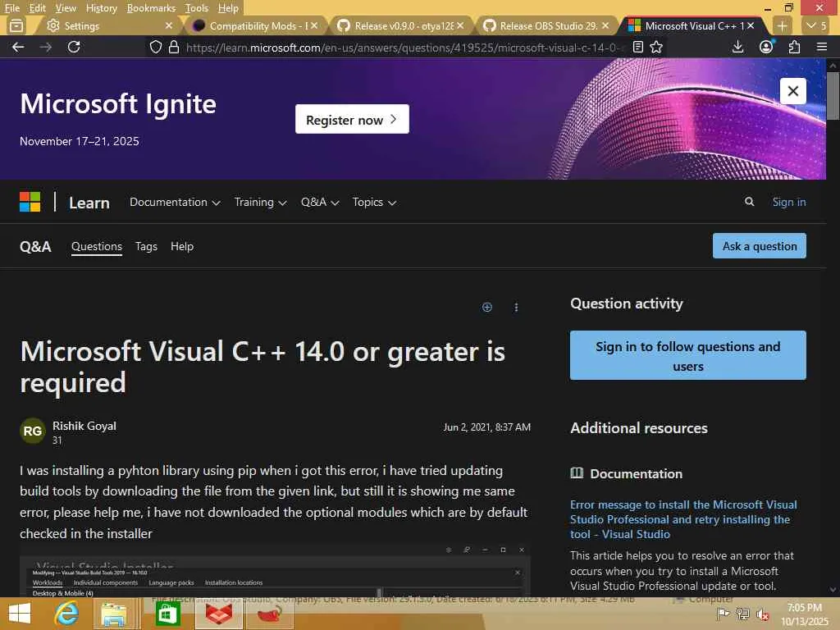This screenshot has height=630, width=840.
Task: Close the Release OBS Studio tab
Action: click(x=605, y=25)
